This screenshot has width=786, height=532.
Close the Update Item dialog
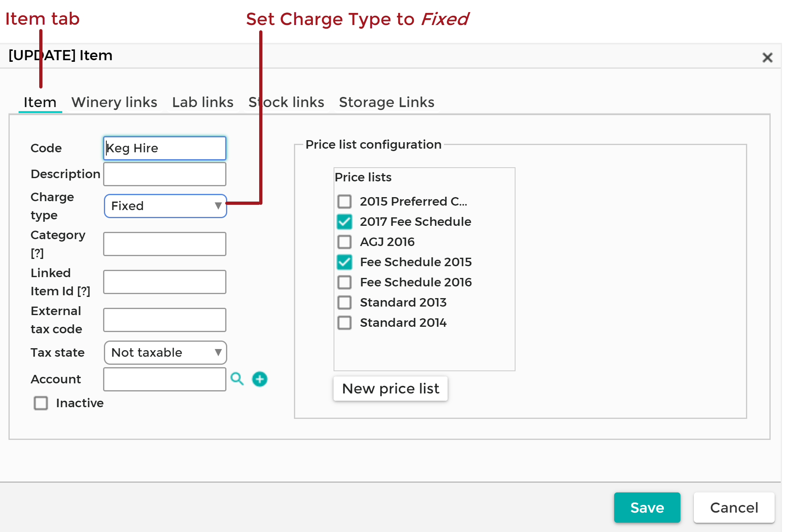coord(767,57)
